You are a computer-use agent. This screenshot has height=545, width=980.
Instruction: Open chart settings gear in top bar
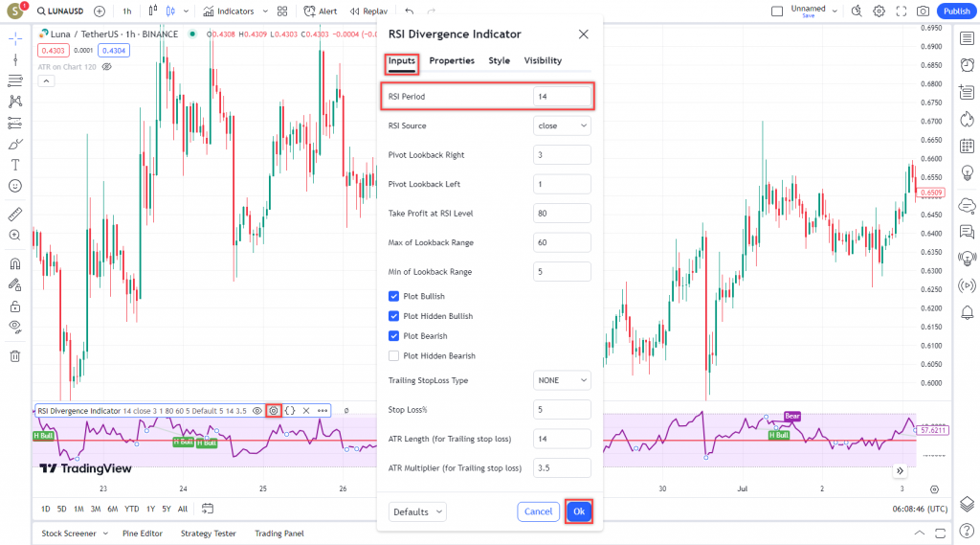coord(879,11)
